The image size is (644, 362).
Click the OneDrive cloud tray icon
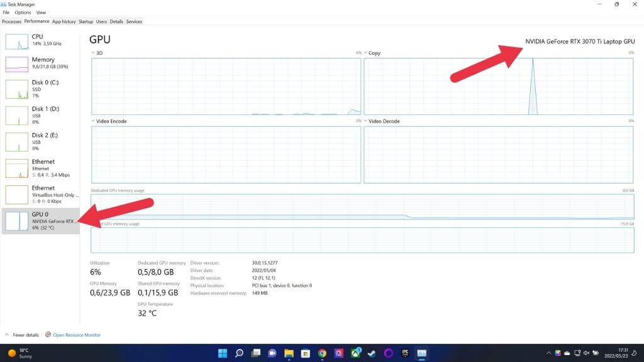point(567,353)
